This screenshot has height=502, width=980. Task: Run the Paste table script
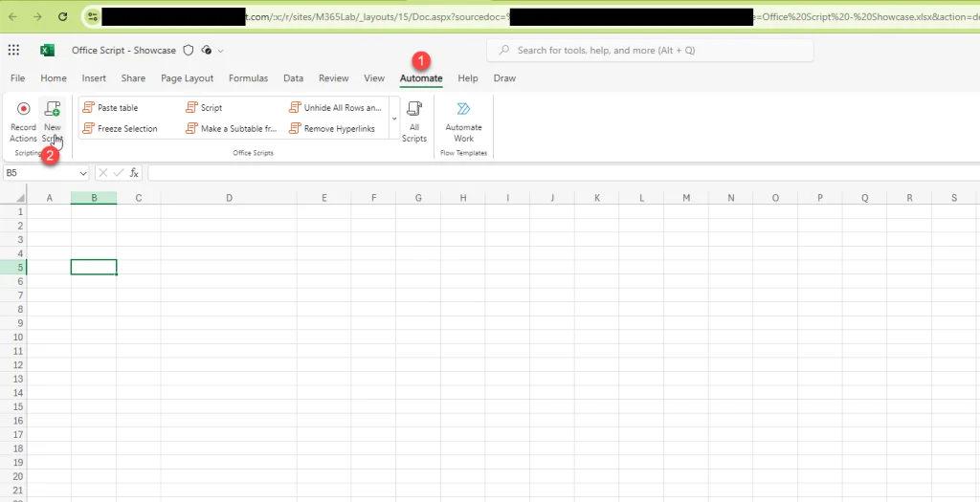pos(111,108)
